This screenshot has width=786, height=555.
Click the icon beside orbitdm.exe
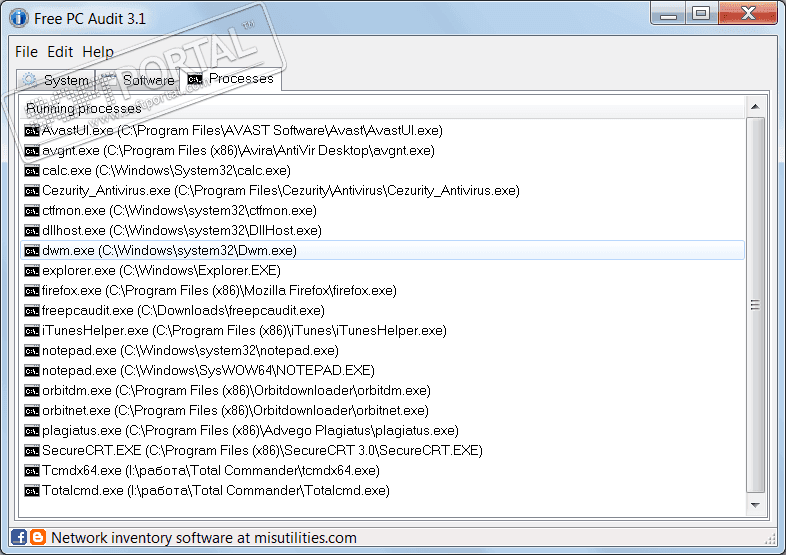pyautogui.click(x=32, y=391)
